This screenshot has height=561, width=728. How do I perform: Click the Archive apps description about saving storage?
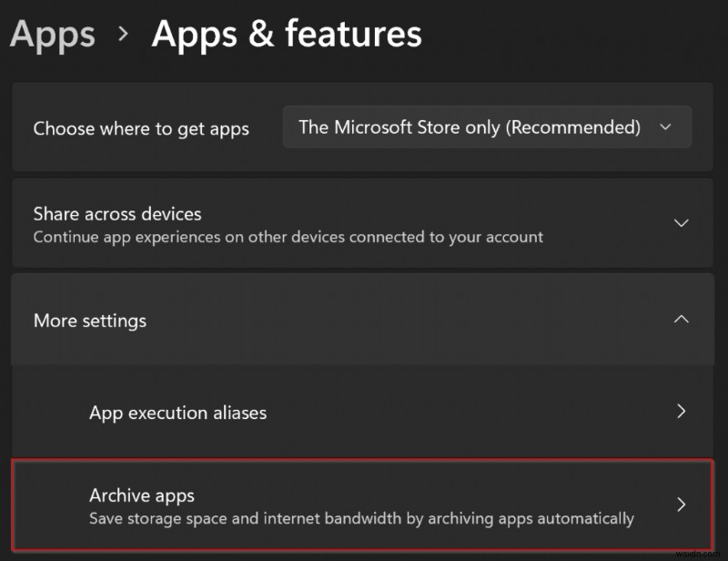[x=361, y=517]
